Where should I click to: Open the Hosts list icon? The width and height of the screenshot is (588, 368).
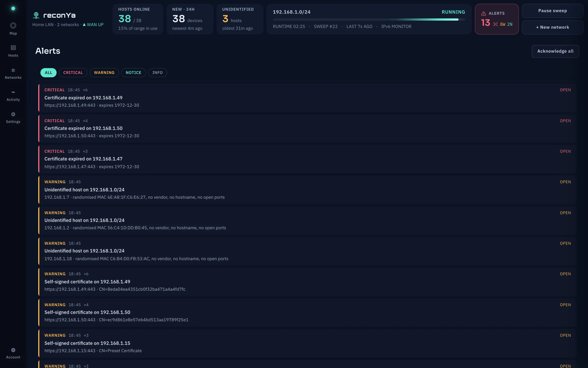pos(13,48)
